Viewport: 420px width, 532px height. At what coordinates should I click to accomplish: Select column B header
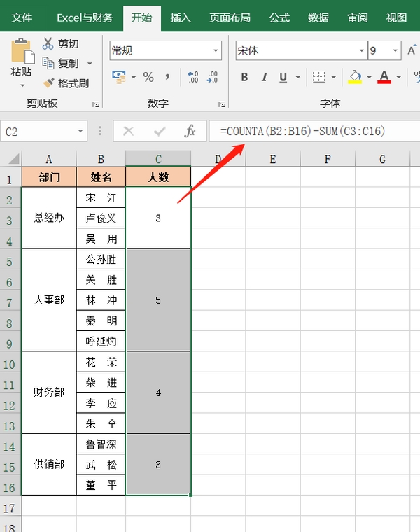(x=101, y=159)
